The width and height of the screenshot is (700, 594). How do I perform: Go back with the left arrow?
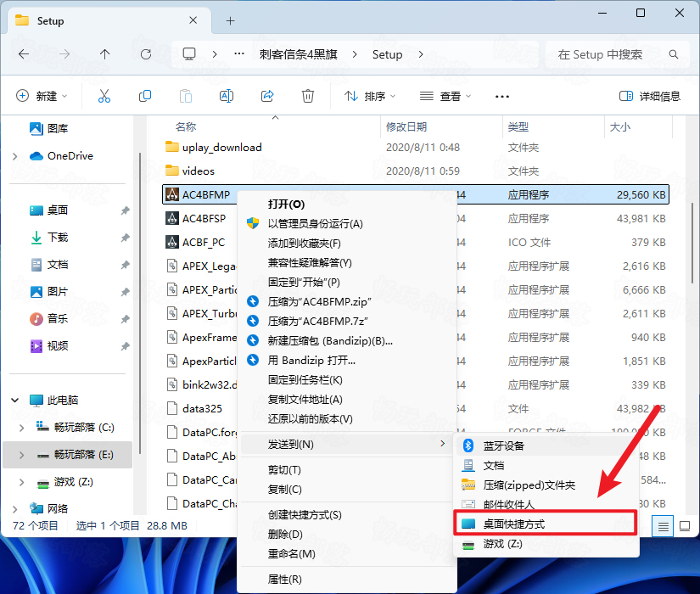tap(24, 54)
